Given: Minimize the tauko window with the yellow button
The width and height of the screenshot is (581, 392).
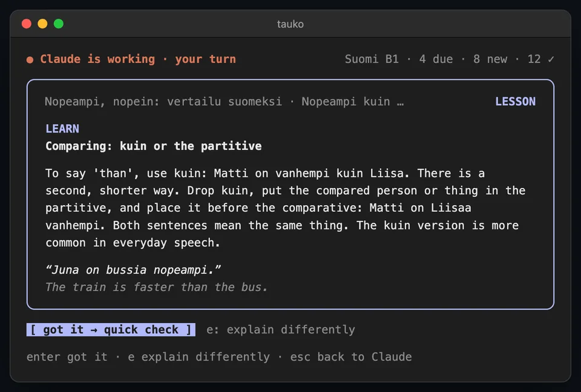Looking at the screenshot, I should coord(42,24).
